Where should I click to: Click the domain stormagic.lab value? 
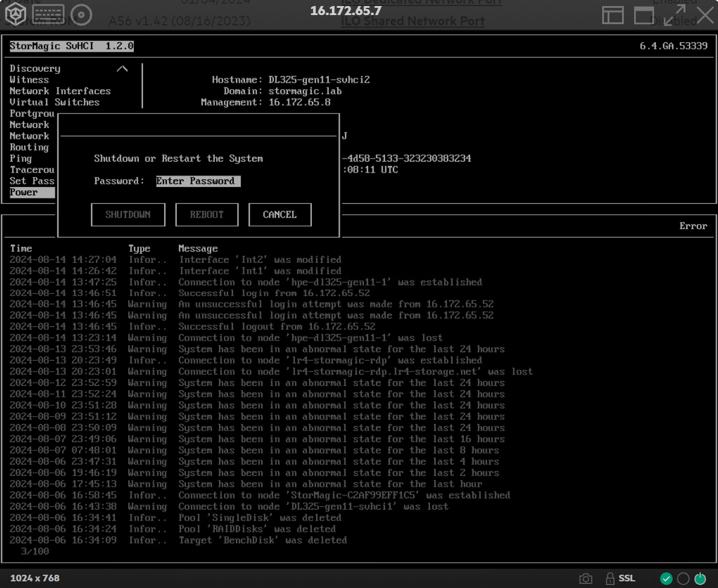(x=305, y=91)
